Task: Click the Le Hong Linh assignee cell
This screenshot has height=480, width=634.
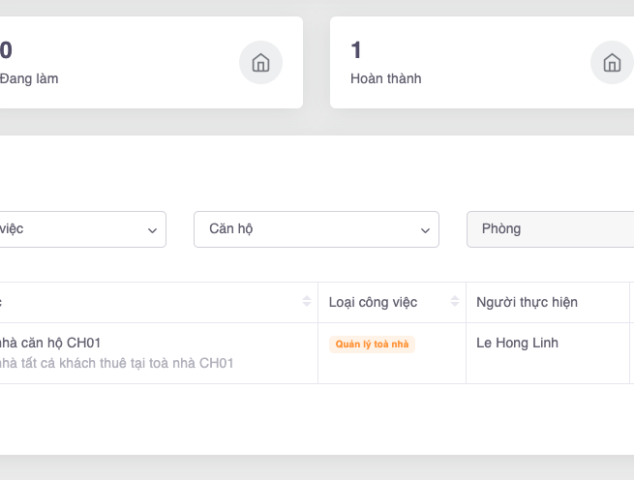Action: pyautogui.click(x=517, y=343)
